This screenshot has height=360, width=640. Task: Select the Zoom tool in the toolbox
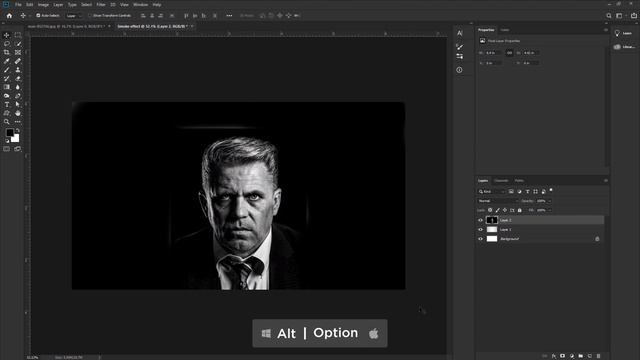click(x=7, y=122)
